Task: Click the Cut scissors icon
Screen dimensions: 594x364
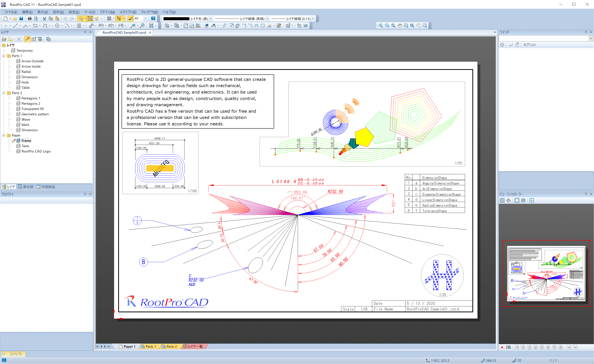Action: (44, 19)
